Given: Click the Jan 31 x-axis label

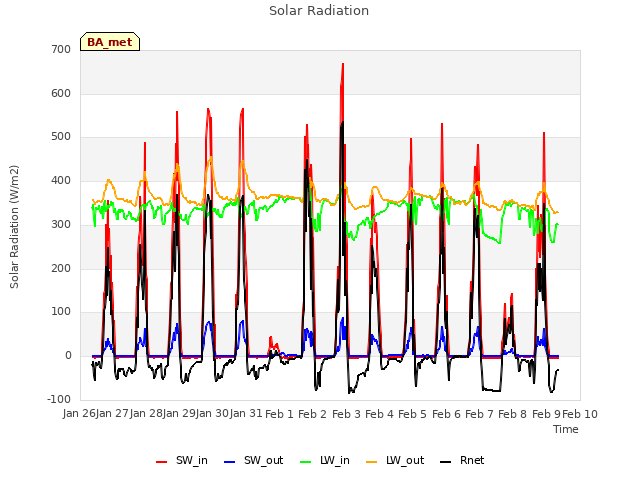Looking at the screenshot, I should tap(246, 413).
